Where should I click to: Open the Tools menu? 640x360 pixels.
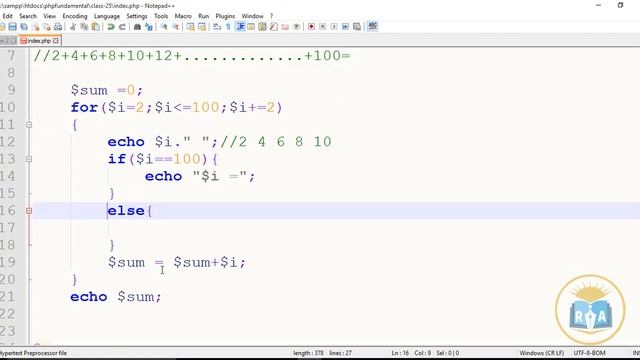pyautogui.click(x=161, y=16)
